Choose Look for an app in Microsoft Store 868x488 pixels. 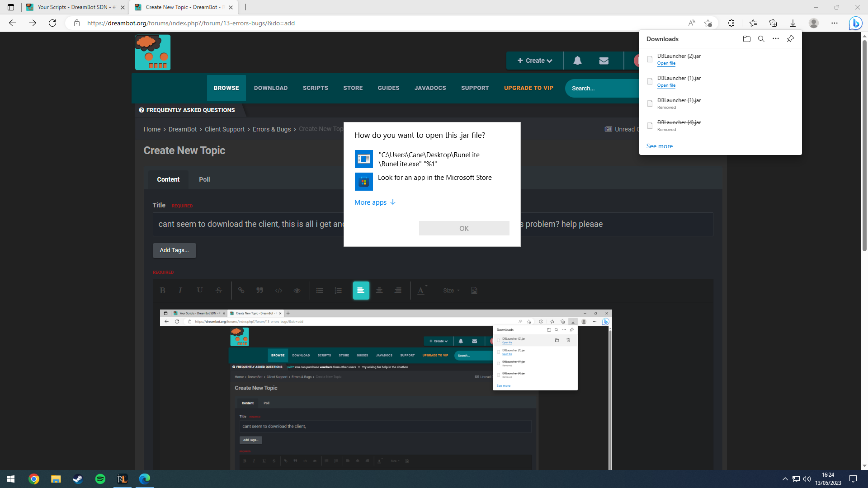pyautogui.click(x=432, y=181)
